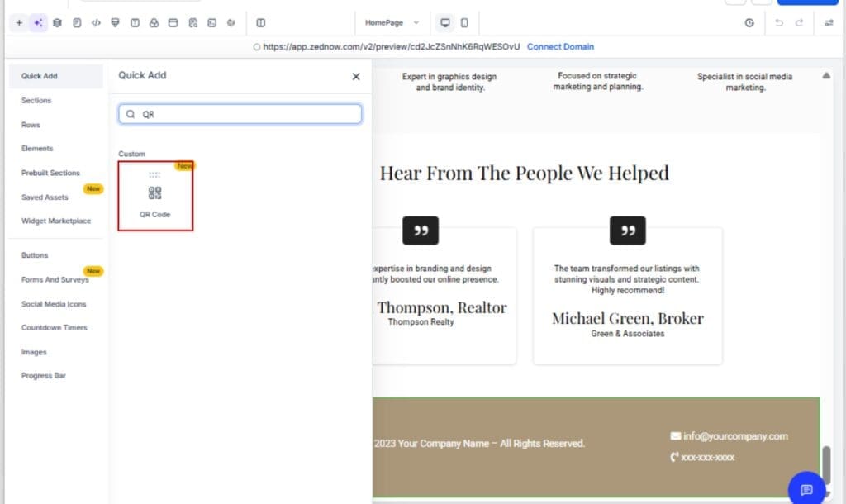
Task: Collapse section using the up arrow
Action: pyautogui.click(x=826, y=76)
